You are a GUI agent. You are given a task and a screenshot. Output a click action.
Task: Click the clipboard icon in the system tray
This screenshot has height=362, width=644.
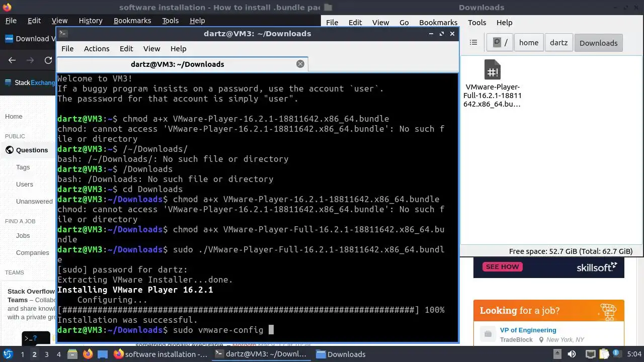[604, 354]
